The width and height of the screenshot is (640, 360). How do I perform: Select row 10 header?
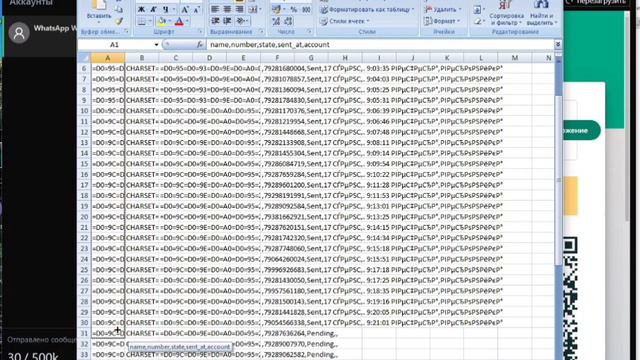84,111
